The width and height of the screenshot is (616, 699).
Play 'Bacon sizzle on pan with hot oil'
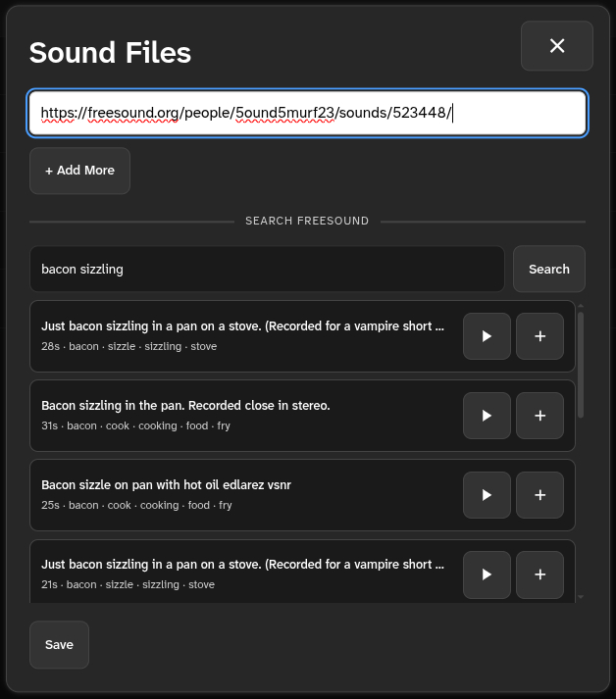coord(487,495)
